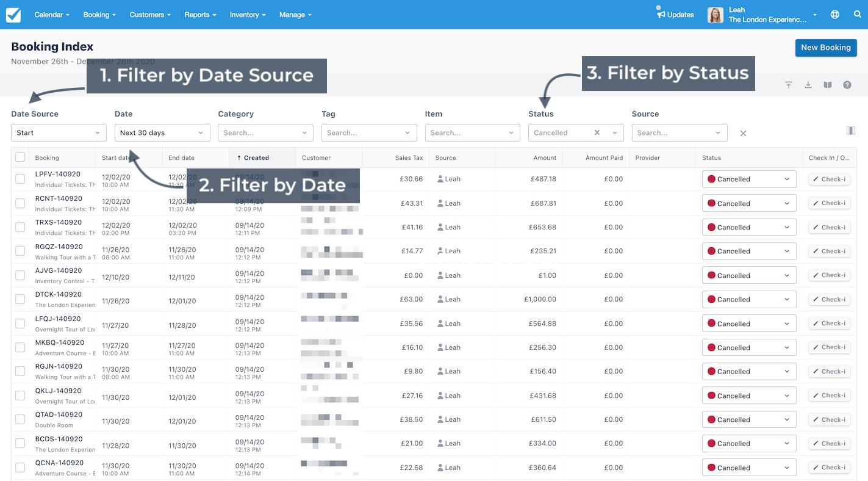Image resolution: width=868 pixels, height=481 pixels.
Task: Change status dropdown for booking QCNA-140920
Action: click(749, 468)
